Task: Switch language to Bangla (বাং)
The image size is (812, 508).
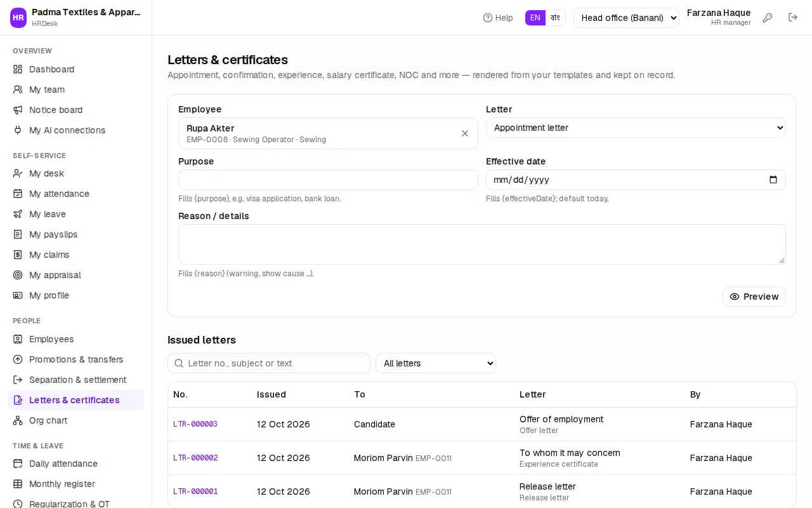Action: [x=555, y=18]
